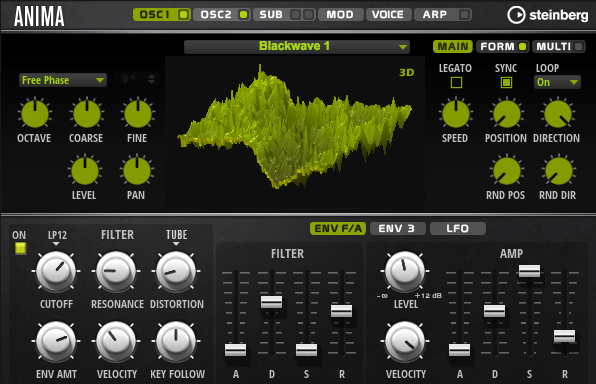
Task: Disable the SYNC checkbox
Action: click(506, 83)
